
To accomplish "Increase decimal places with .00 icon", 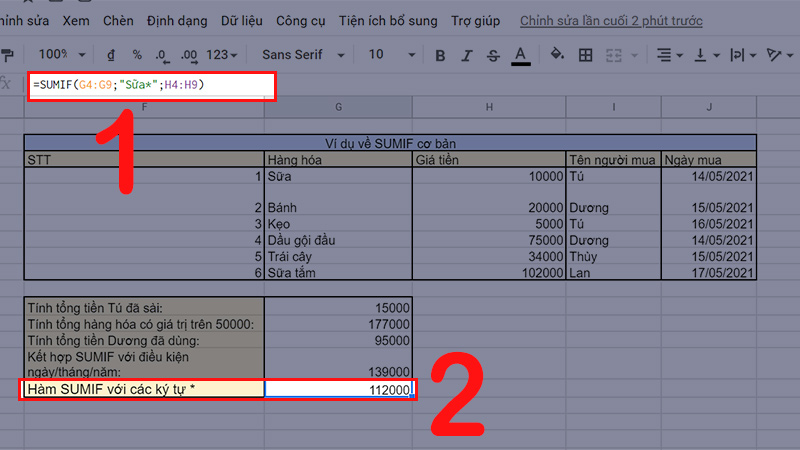I will [189, 55].
